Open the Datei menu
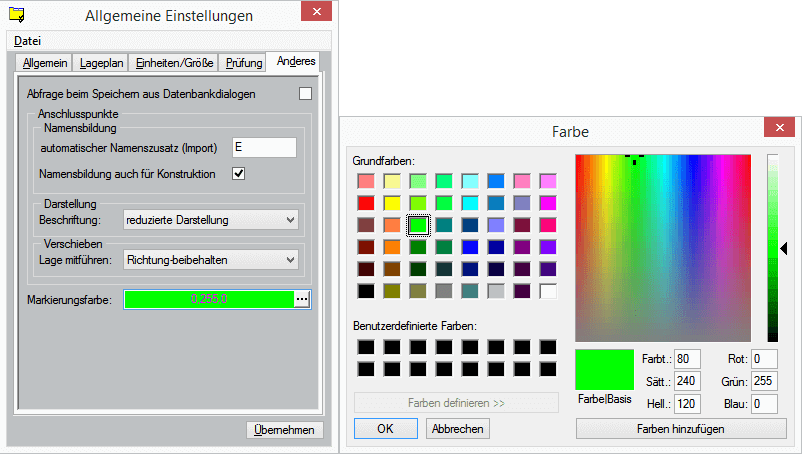Image resolution: width=802 pixels, height=454 pixels. 28,41
